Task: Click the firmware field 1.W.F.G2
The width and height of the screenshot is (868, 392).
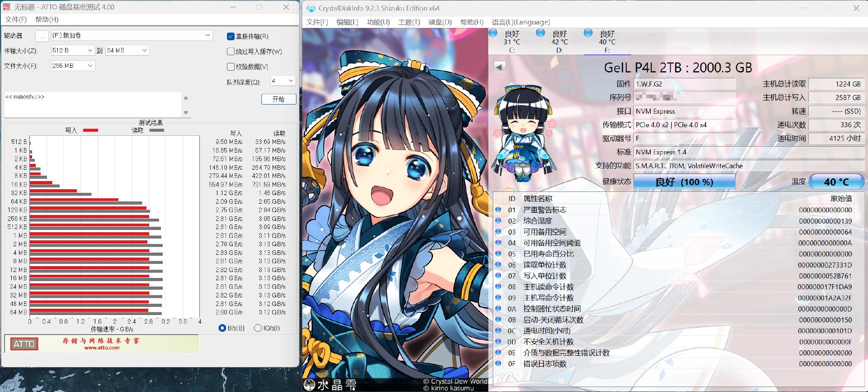Action: tap(684, 84)
